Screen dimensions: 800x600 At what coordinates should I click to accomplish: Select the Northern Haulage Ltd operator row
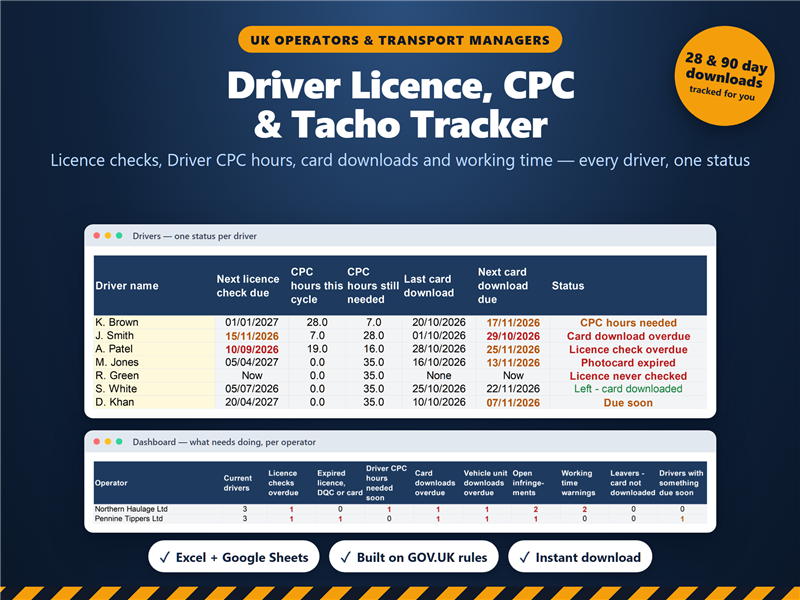coord(401,509)
